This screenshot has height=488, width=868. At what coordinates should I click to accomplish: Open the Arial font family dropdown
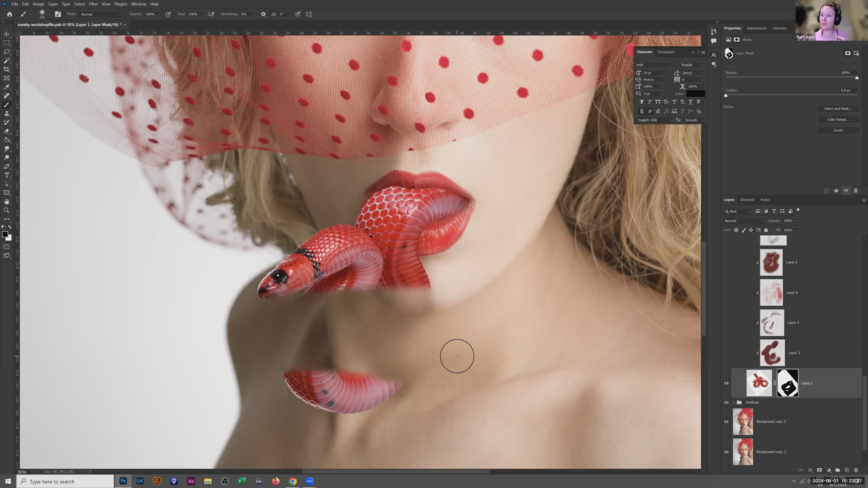click(x=655, y=65)
